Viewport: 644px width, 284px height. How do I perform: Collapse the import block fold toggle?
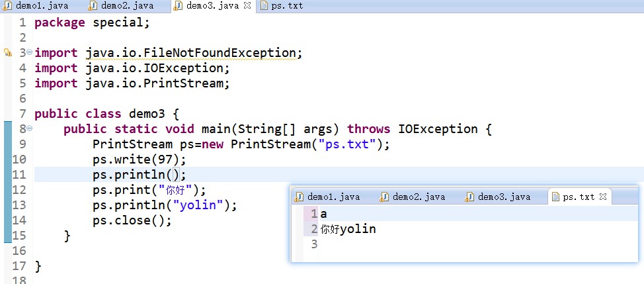click(x=29, y=52)
